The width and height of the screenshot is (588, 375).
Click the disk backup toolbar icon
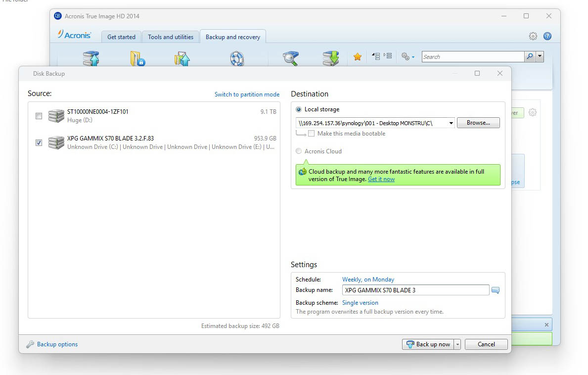(91, 58)
